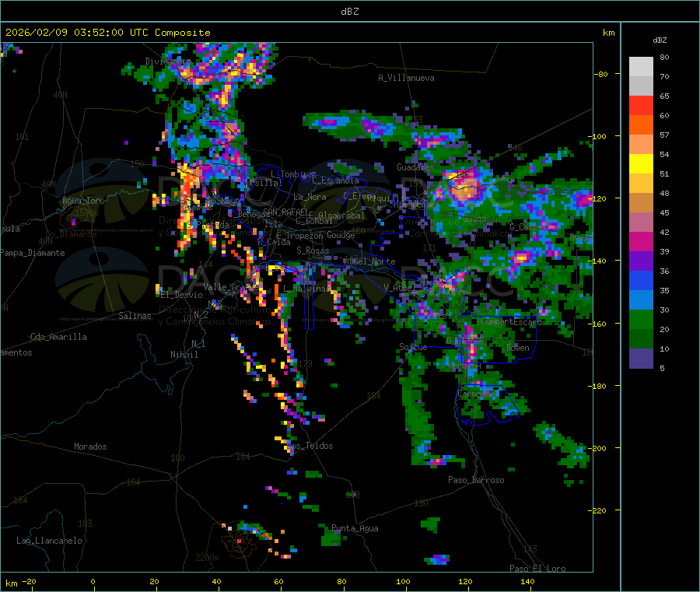700x592 pixels.
Task: Click the Paso_Barroso map label
Action: pos(476,480)
